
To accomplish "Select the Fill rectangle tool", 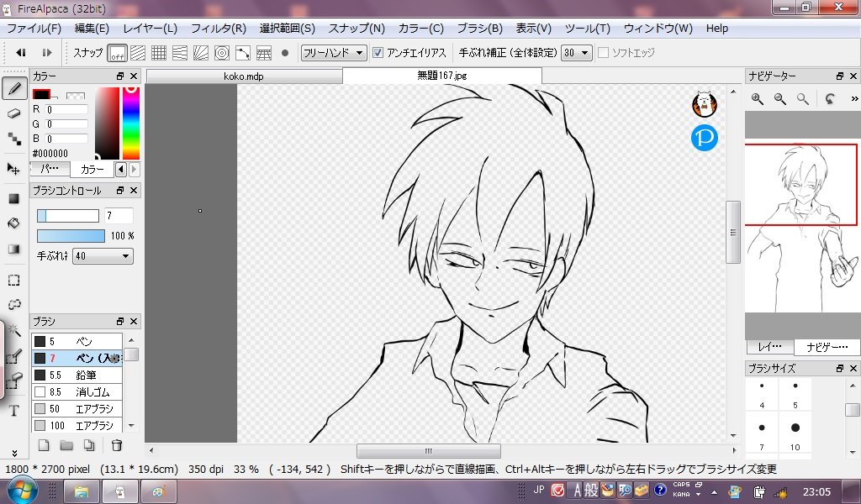I will 14,198.
